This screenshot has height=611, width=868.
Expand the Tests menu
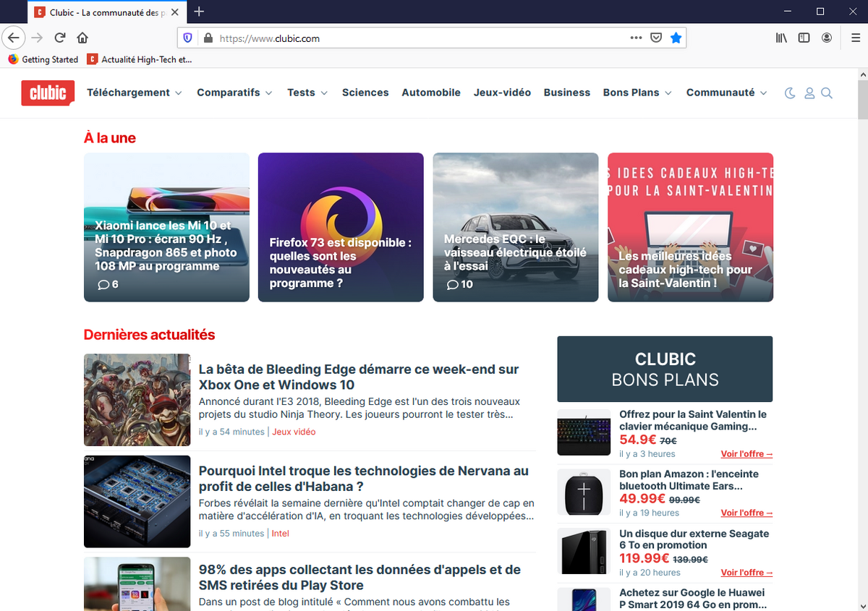pyautogui.click(x=307, y=93)
